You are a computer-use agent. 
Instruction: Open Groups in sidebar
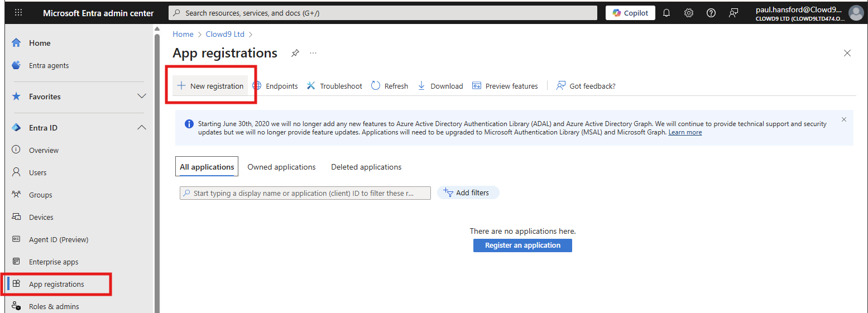[41, 195]
